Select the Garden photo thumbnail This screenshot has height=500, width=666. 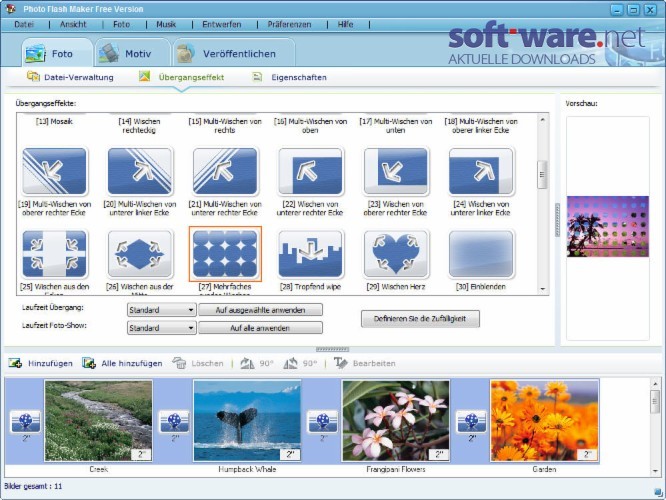545,421
